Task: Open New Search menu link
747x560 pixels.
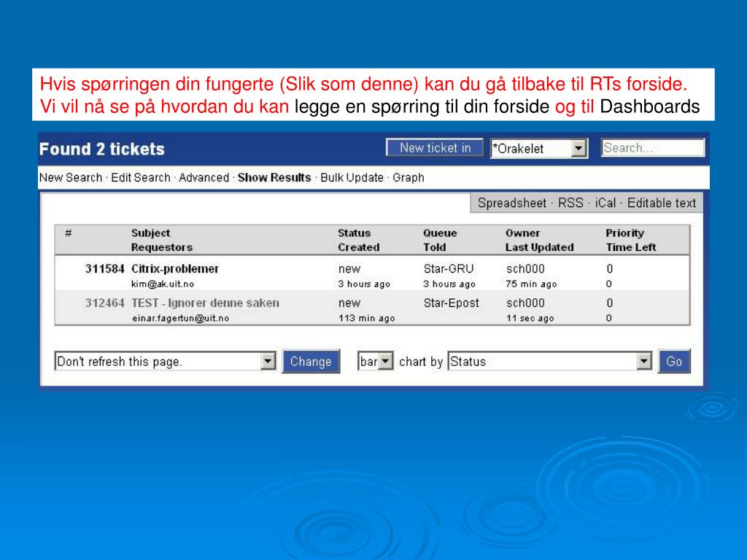Action: pyautogui.click(x=71, y=178)
